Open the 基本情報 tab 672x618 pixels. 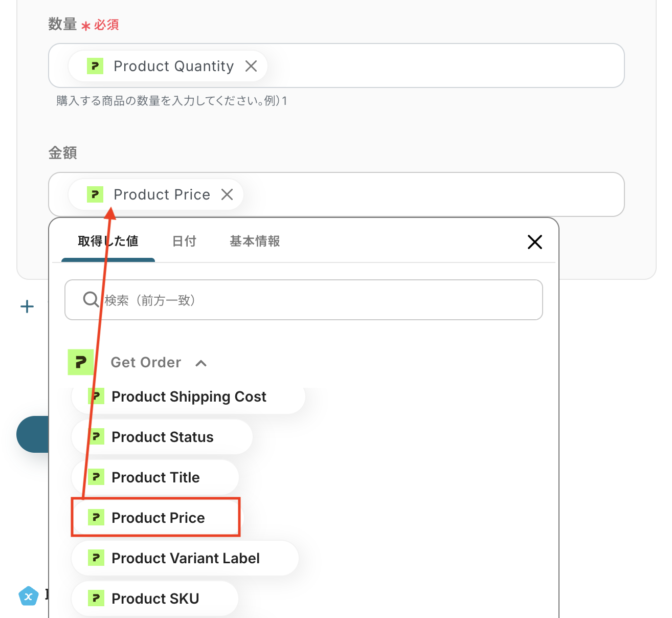(x=255, y=241)
